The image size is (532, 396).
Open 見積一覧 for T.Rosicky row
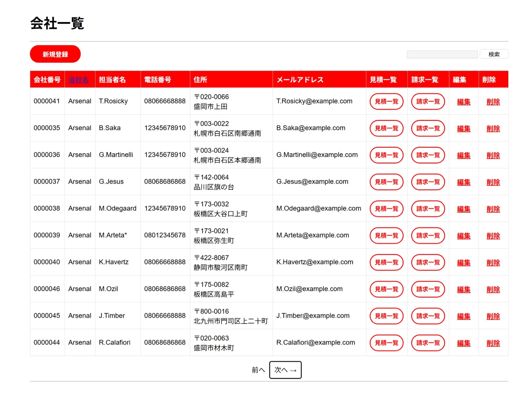point(386,101)
